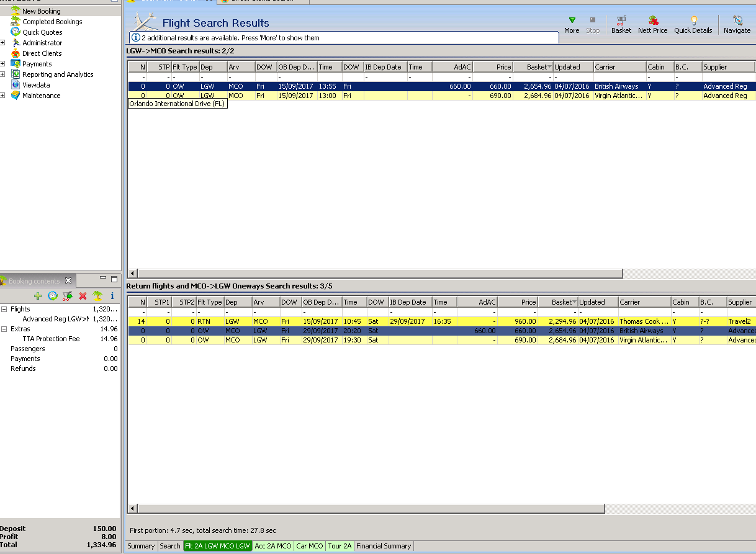Click the 2,294.96 basket value cell
Screen dimensions: 756x554
(558, 321)
